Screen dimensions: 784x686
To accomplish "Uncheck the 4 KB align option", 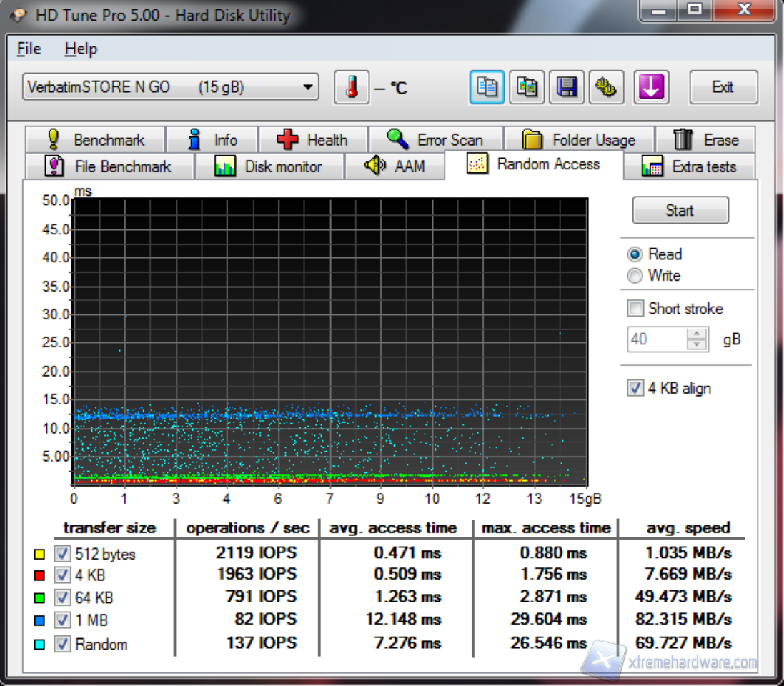I will coord(635,389).
